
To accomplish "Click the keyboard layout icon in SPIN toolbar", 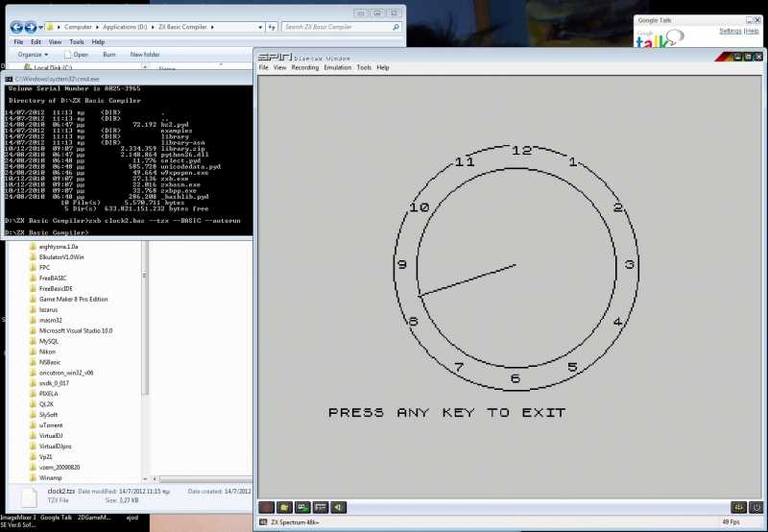I will (x=321, y=507).
